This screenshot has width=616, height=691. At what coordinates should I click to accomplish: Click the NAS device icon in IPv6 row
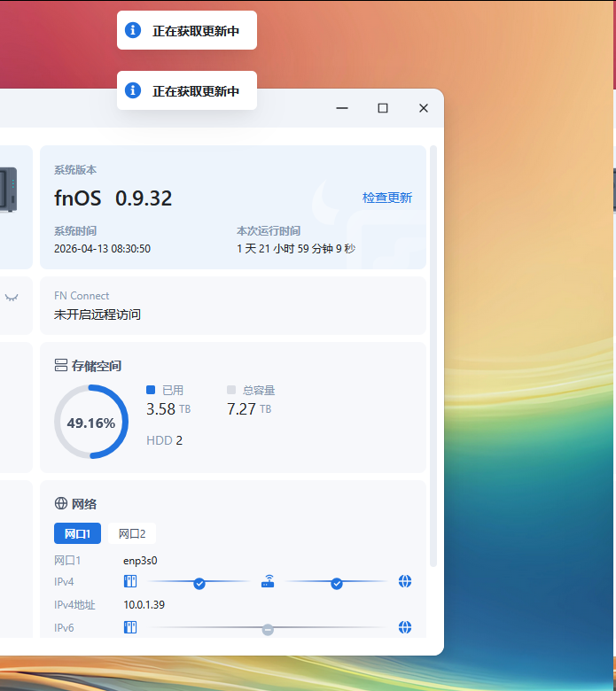(x=130, y=627)
